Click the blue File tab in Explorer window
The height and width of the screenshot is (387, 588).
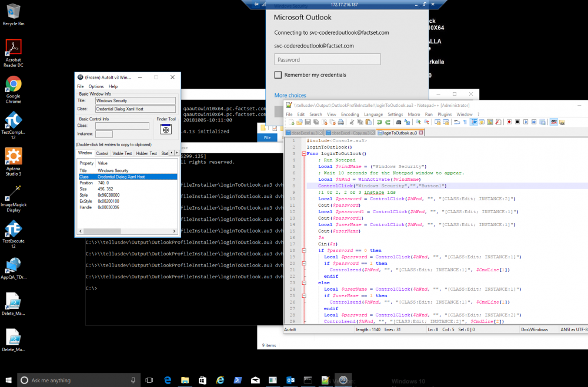(268, 138)
